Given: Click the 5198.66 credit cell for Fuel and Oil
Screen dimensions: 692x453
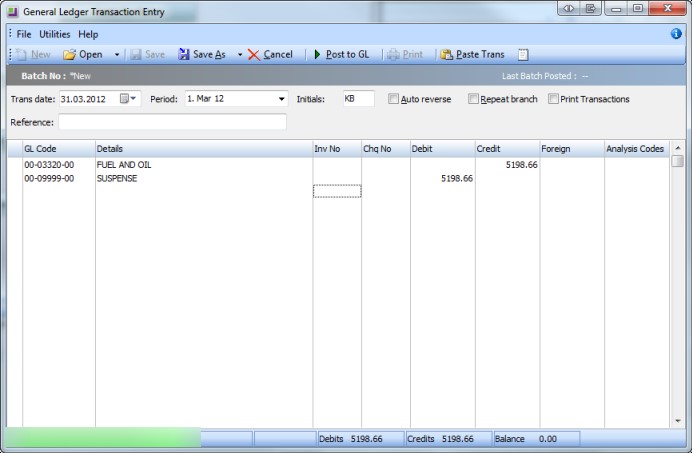Looking at the screenshot, I should point(508,165).
